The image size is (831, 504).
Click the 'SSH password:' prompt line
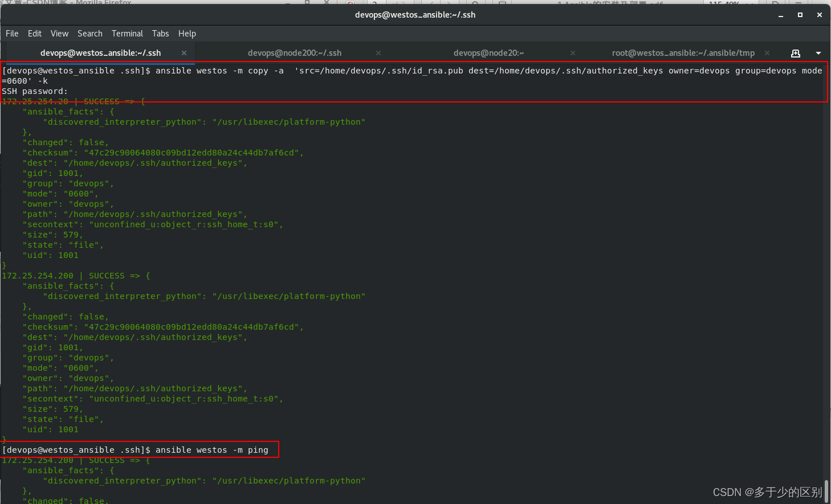35,91
